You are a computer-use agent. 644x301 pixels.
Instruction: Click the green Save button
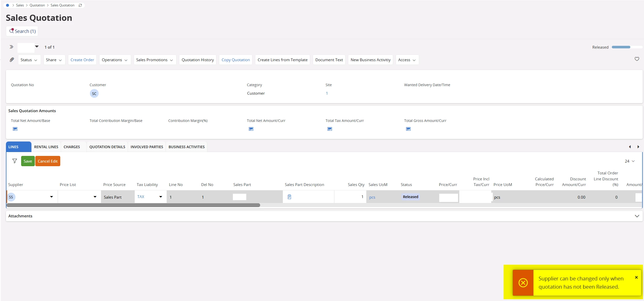28,161
